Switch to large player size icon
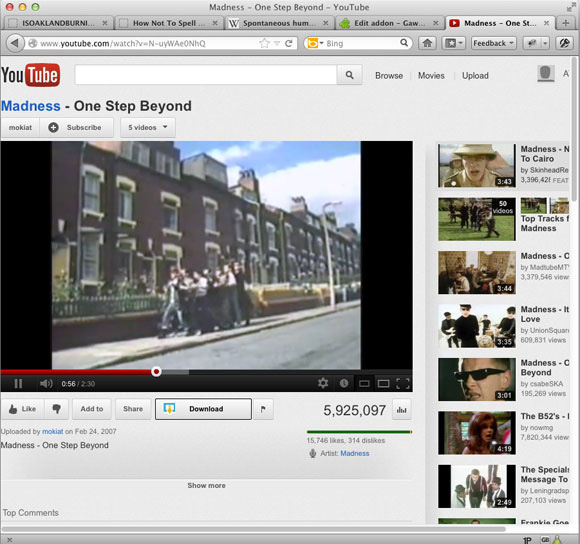Screen dimensions: 580x544 coord(383,383)
